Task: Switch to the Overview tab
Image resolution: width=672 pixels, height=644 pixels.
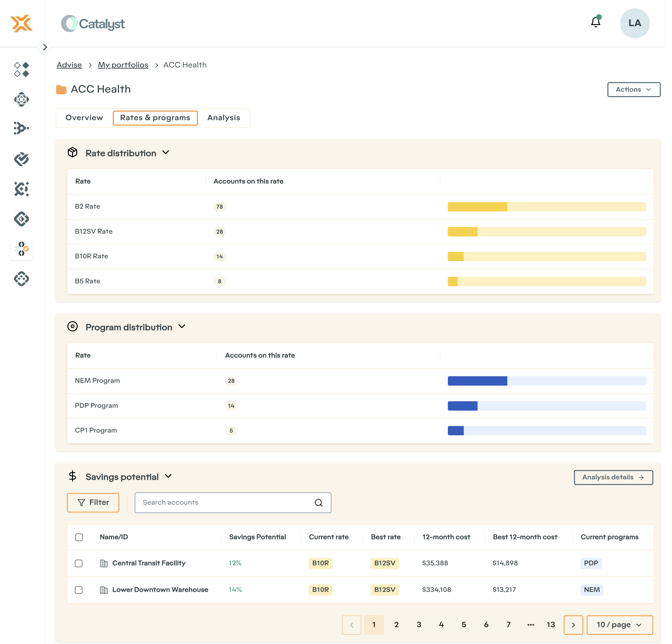Action: [x=84, y=118]
